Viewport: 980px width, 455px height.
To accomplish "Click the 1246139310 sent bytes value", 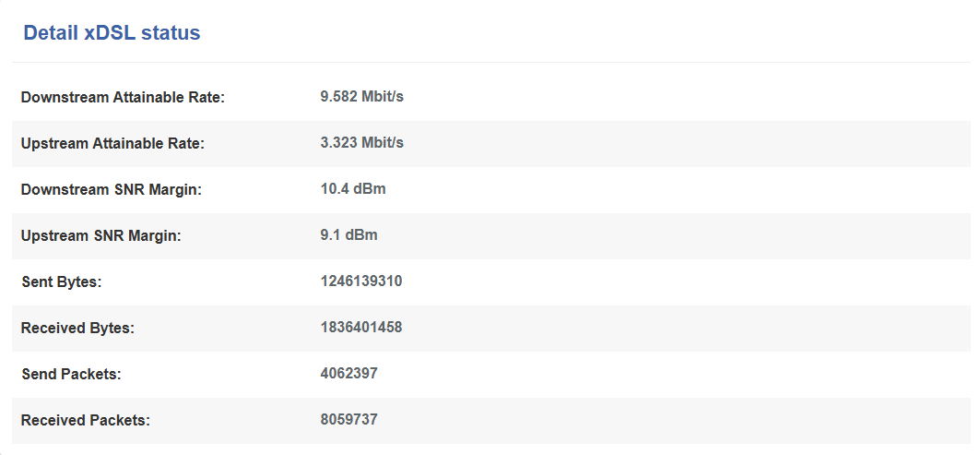I will click(x=361, y=281).
